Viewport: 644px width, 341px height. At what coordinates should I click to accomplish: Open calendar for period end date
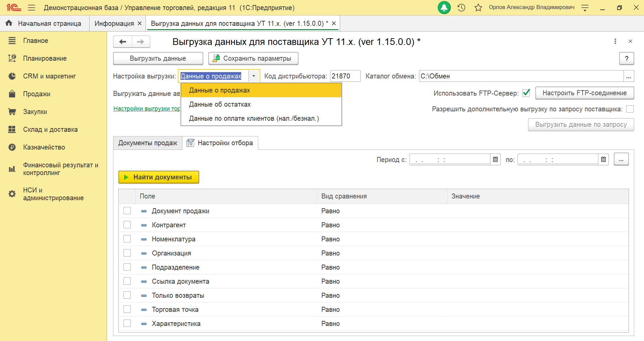tap(603, 159)
